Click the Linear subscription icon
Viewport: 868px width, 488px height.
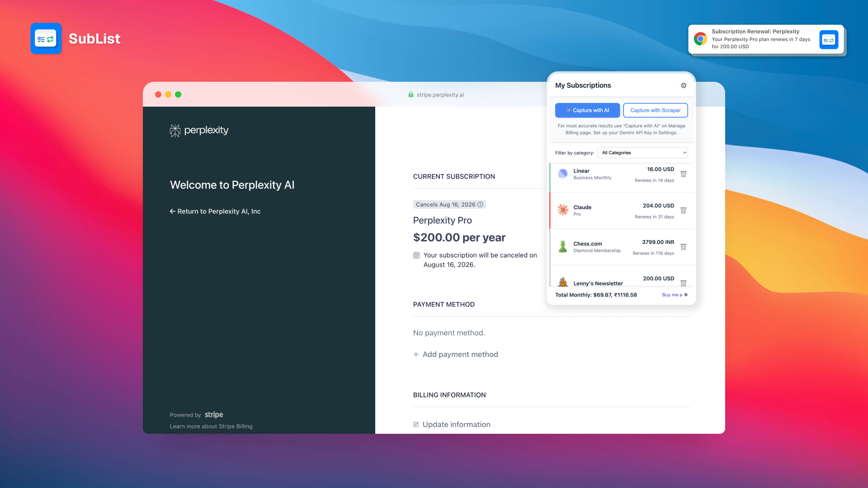click(x=562, y=174)
